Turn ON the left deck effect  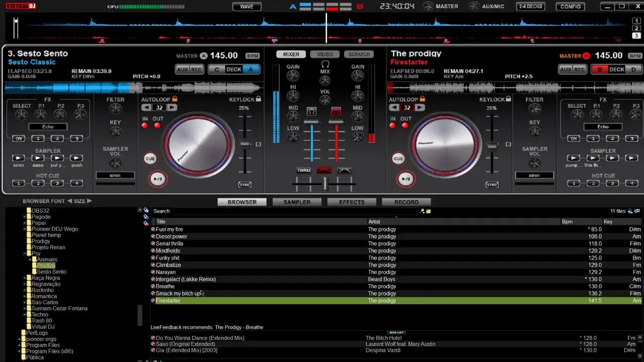[x=19, y=138]
